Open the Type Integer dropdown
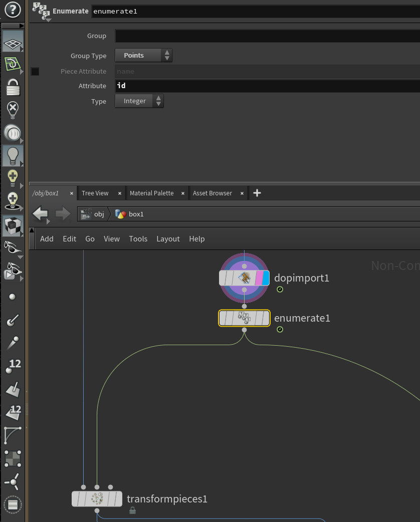420x522 pixels. 139,101
